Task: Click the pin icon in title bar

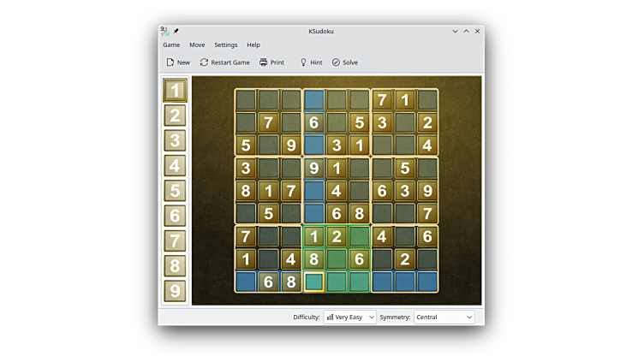Action: tap(176, 31)
